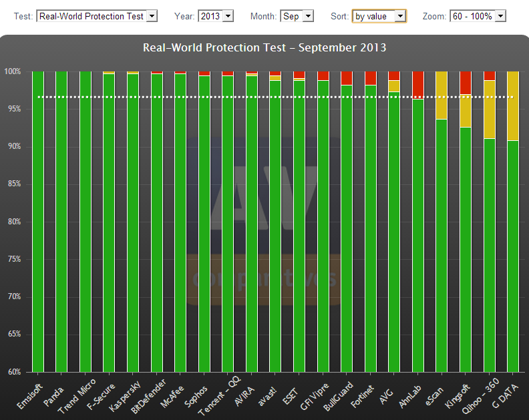Viewport: 529px width, 420px height.
Task: Click the 60% y-axis label
Action: [14, 372]
